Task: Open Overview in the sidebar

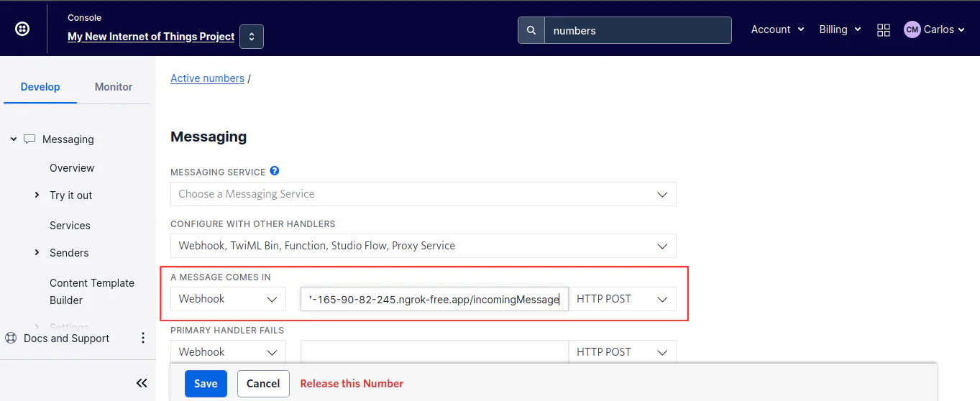Action: pyautogui.click(x=72, y=168)
